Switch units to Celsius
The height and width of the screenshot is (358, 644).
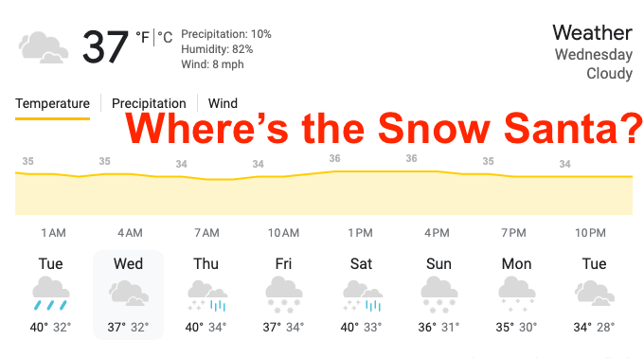pos(165,37)
